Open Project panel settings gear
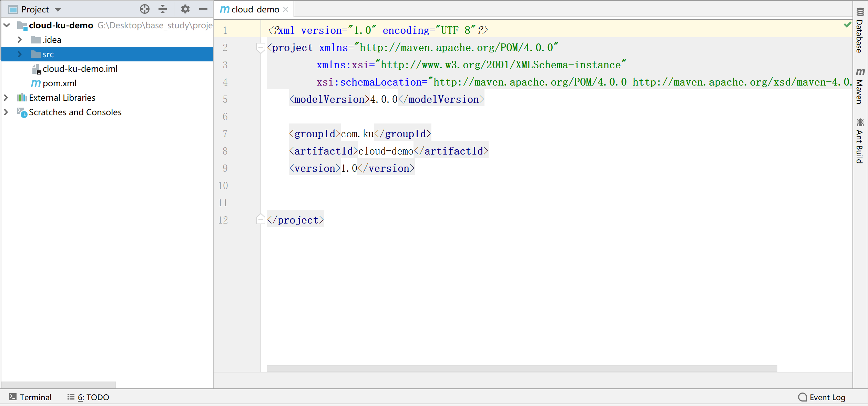Image resolution: width=868 pixels, height=406 pixels. pos(185,9)
